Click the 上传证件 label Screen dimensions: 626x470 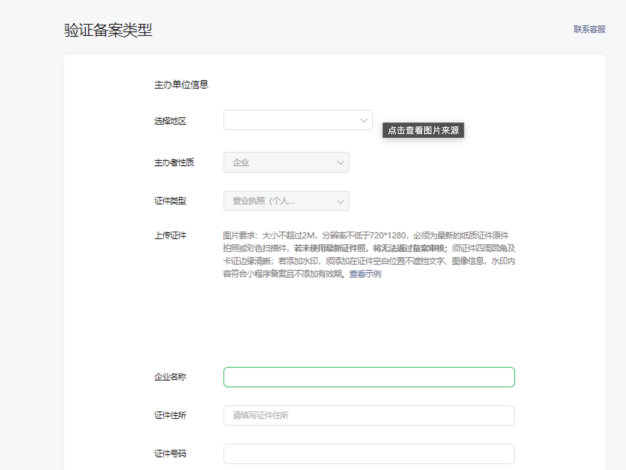pyautogui.click(x=170, y=236)
